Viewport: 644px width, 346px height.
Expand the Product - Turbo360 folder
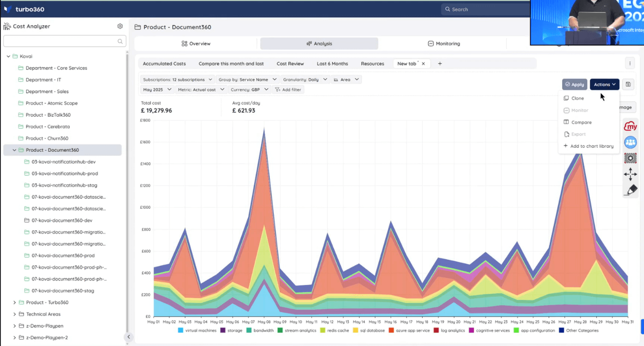[x=14, y=302]
